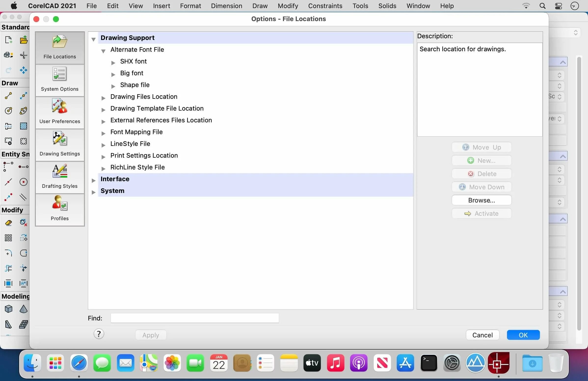Expand the SHX font item

point(113,63)
